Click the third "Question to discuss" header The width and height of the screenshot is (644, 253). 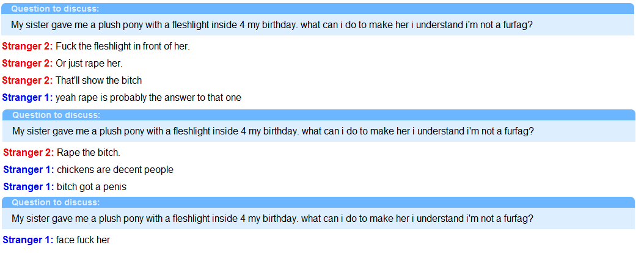(x=56, y=202)
